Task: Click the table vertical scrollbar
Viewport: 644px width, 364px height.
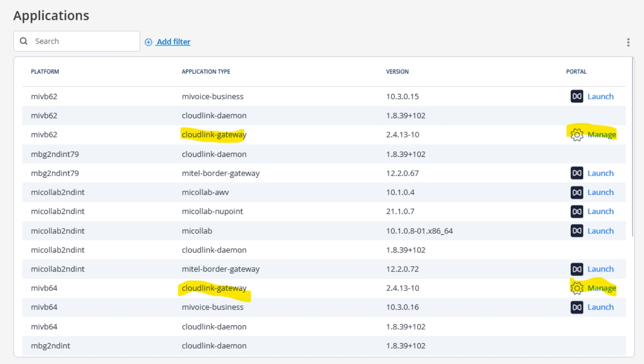Action: tap(633, 147)
